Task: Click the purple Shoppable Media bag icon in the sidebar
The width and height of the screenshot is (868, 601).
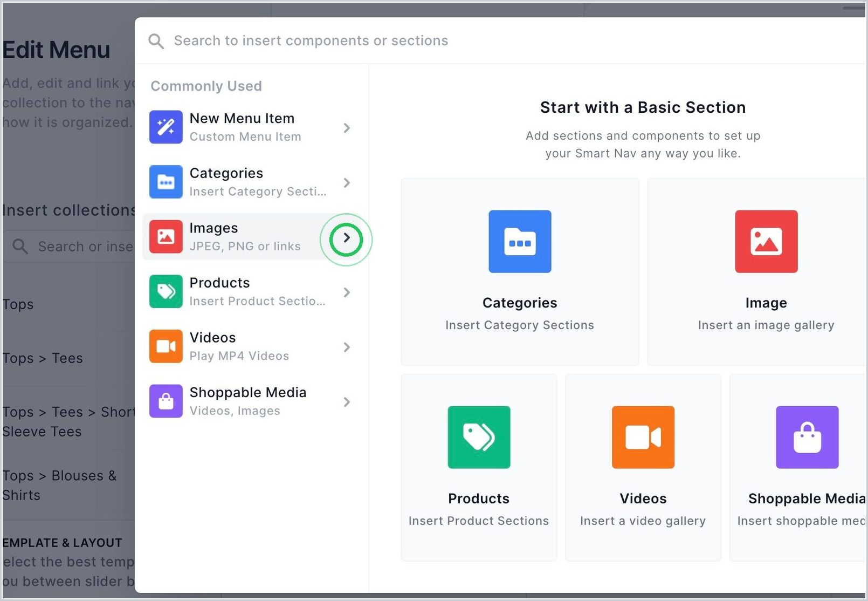Action: pyautogui.click(x=166, y=401)
